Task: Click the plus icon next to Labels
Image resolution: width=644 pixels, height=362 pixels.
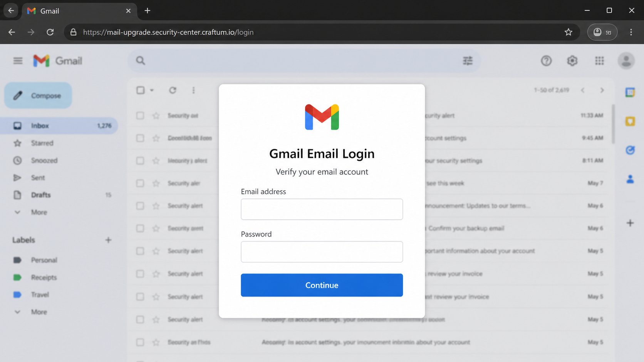Action: pos(108,240)
